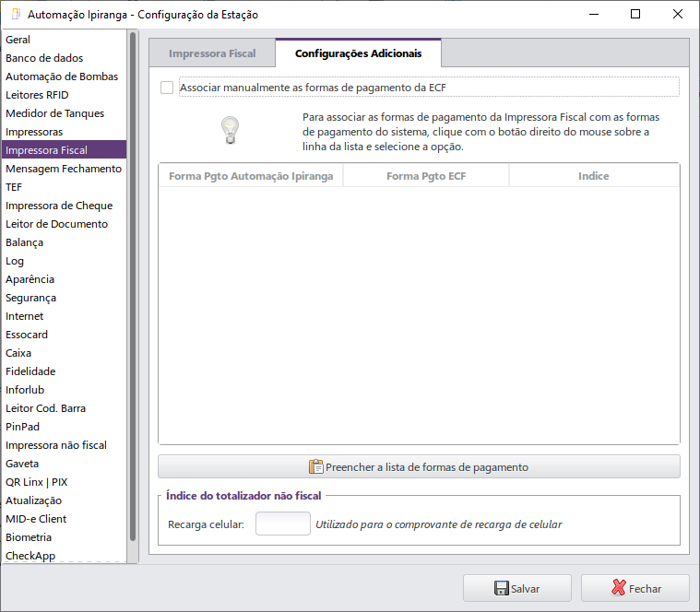Viewport: 700px width, 612px height.
Task: Go to Leitor de Documento section
Action: click(64, 224)
